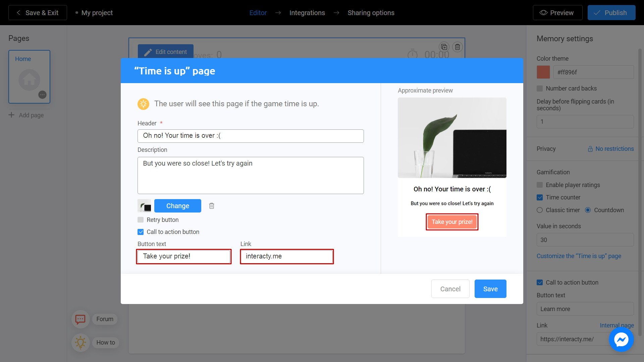The height and width of the screenshot is (362, 644).
Task: Click the sun/lightbulb How-to icon in sidebar
Action: (81, 342)
